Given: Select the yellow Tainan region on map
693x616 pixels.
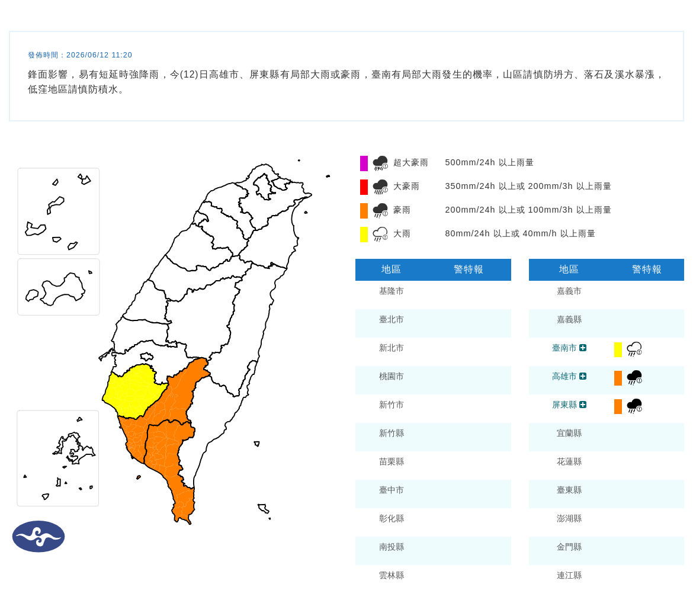Looking at the screenshot, I should [x=135, y=391].
